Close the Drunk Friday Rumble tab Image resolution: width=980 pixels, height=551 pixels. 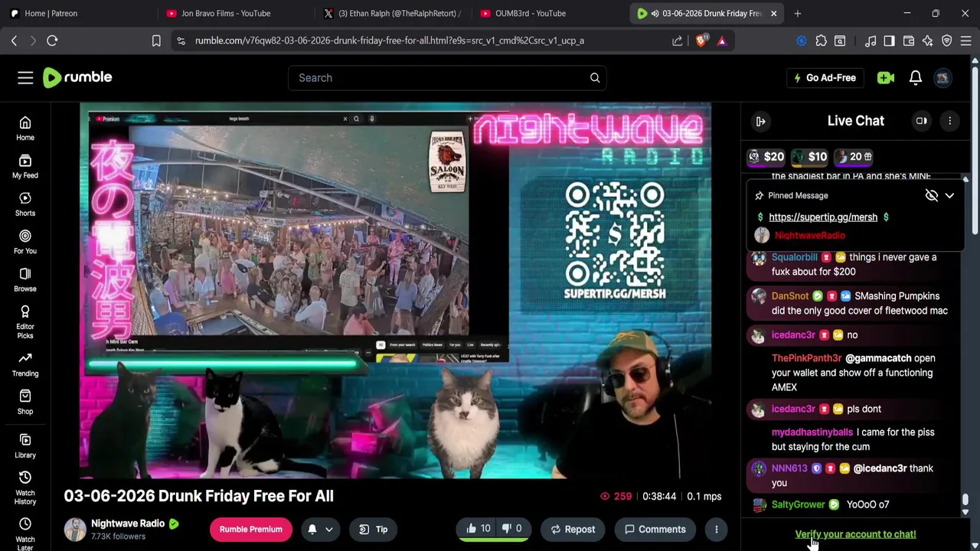[773, 13]
